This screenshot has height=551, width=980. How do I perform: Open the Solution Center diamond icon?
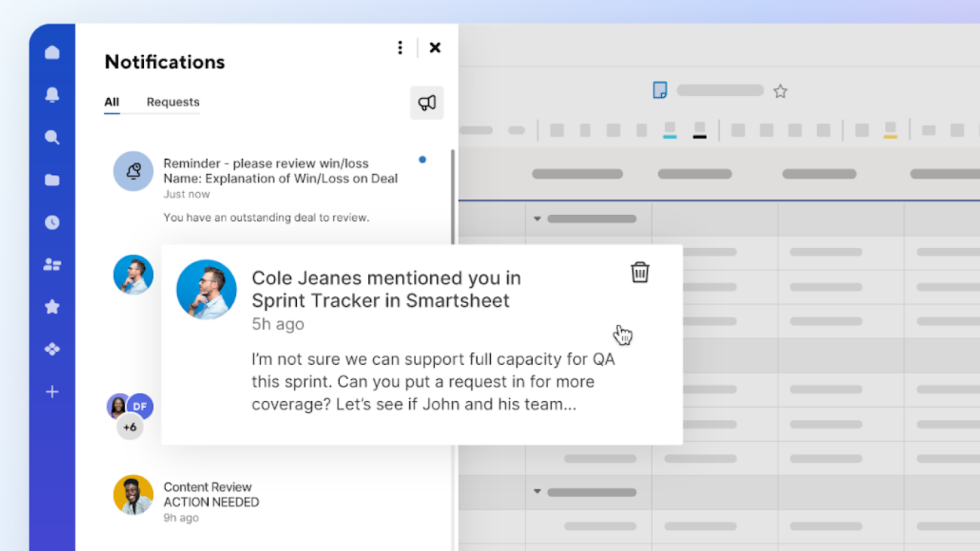coord(51,348)
